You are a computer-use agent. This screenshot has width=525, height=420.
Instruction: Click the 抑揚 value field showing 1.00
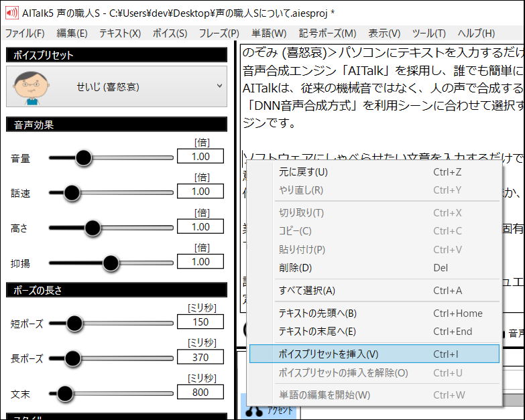pyautogui.click(x=200, y=261)
